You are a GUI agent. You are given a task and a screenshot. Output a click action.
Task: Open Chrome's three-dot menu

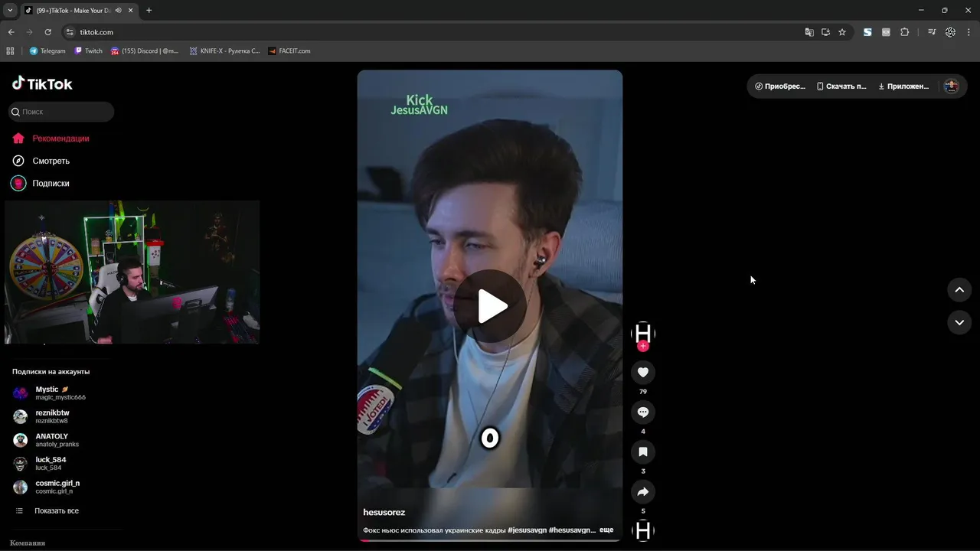coord(969,32)
